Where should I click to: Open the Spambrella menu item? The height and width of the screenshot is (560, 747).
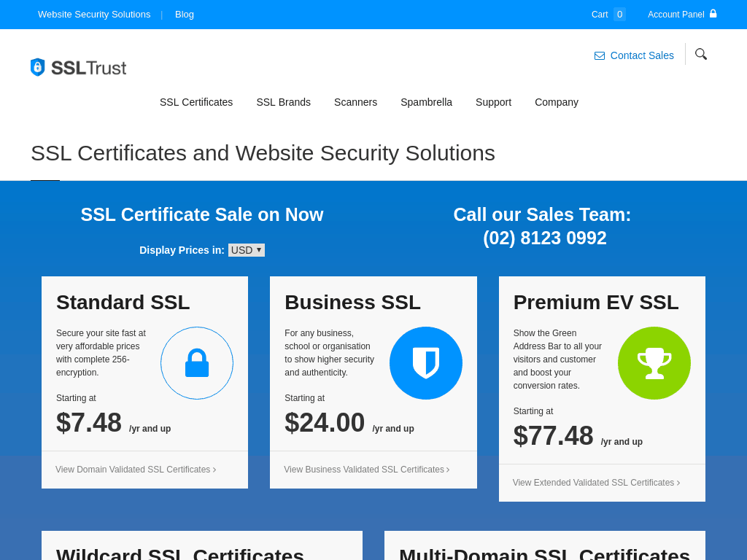[x=426, y=102]
